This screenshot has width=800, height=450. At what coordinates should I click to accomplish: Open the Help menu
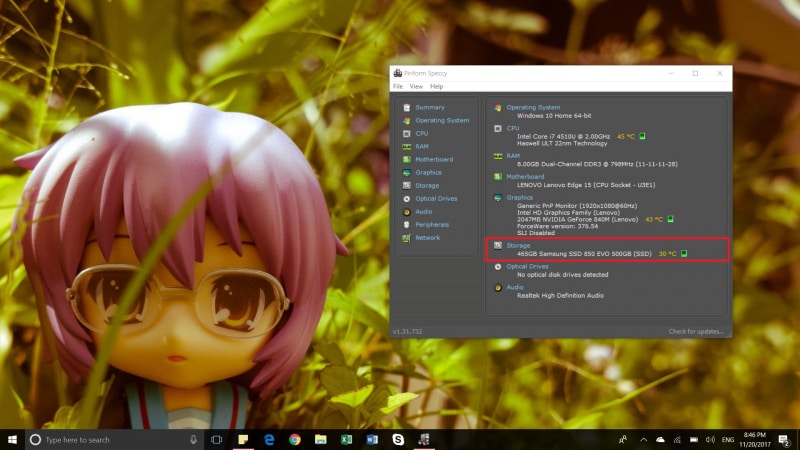[436, 87]
